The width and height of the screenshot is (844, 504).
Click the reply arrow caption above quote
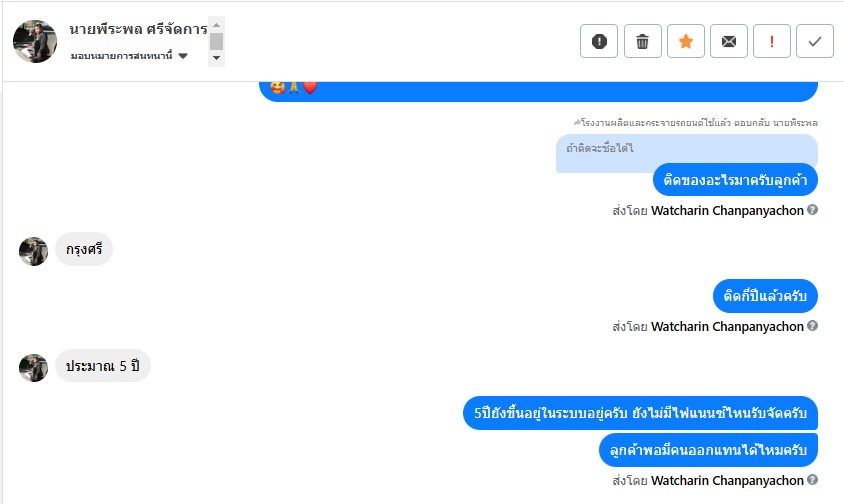[695, 123]
